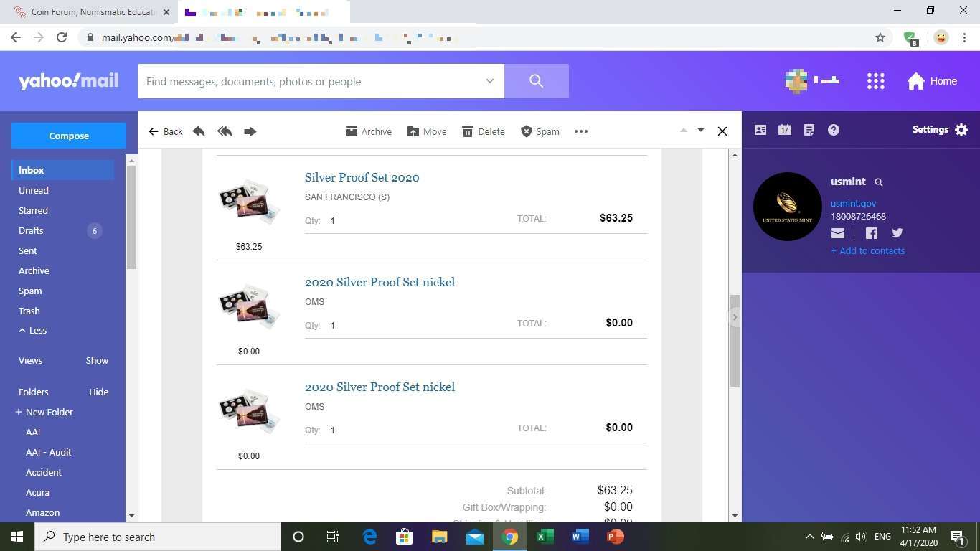Screen dimensions: 980x551
Task: Show the Views section
Action: coord(97,360)
